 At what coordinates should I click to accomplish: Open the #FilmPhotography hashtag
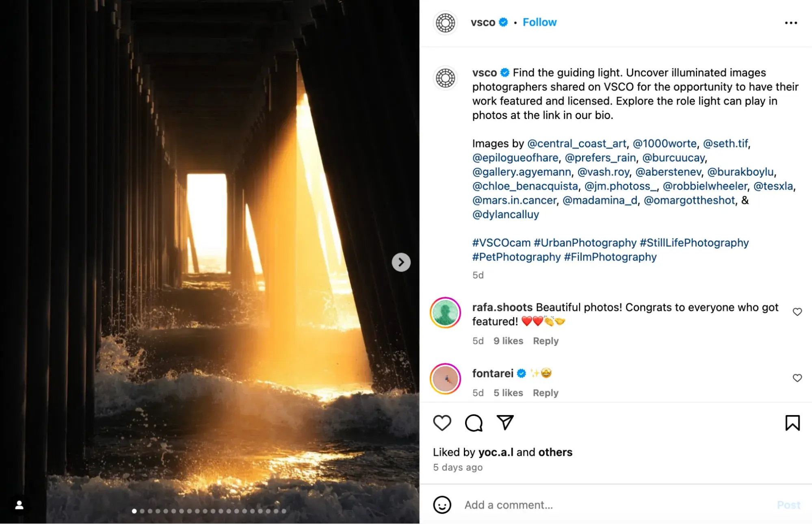coord(610,257)
